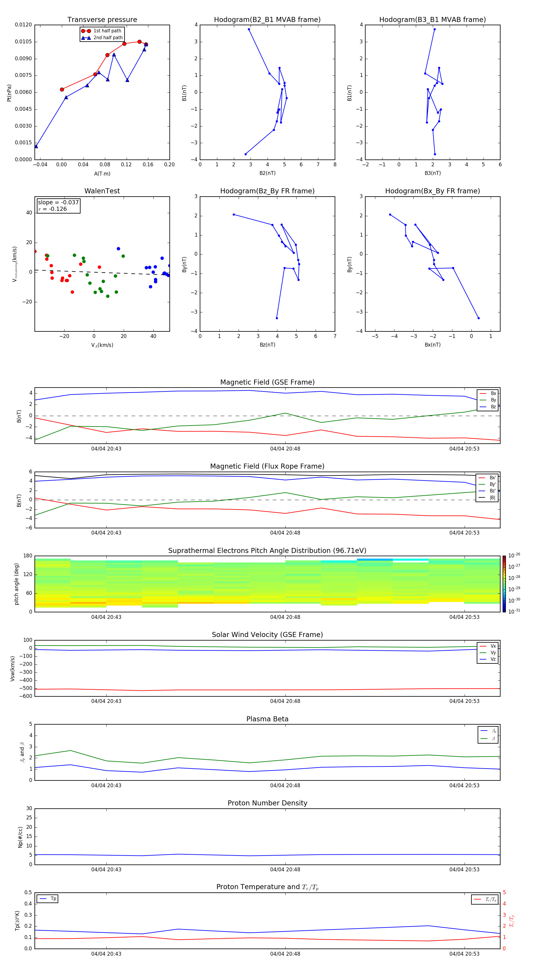Click the 'Proton Number Density' title
The height and width of the screenshot is (980, 535).
pyautogui.click(x=267, y=803)
